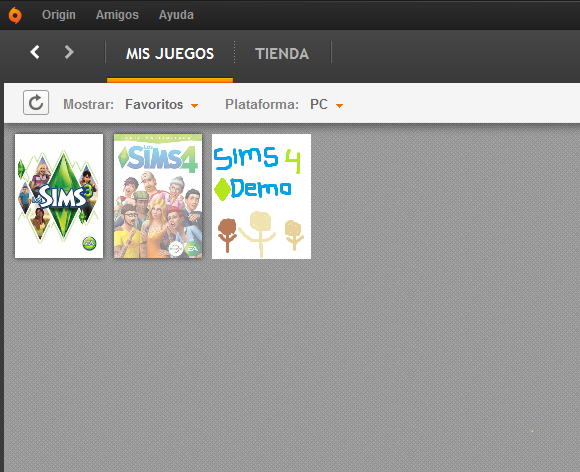Expand the Plataforma PC dropdown
The height and width of the screenshot is (472, 580).
point(327,104)
